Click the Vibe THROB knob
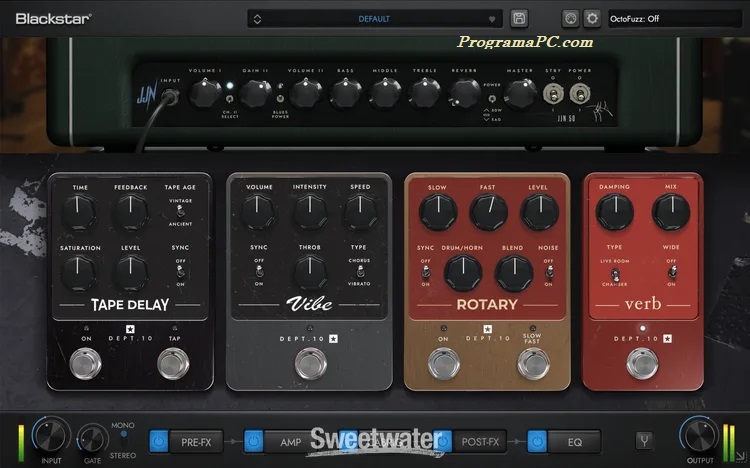The height and width of the screenshot is (468, 750). click(x=310, y=272)
